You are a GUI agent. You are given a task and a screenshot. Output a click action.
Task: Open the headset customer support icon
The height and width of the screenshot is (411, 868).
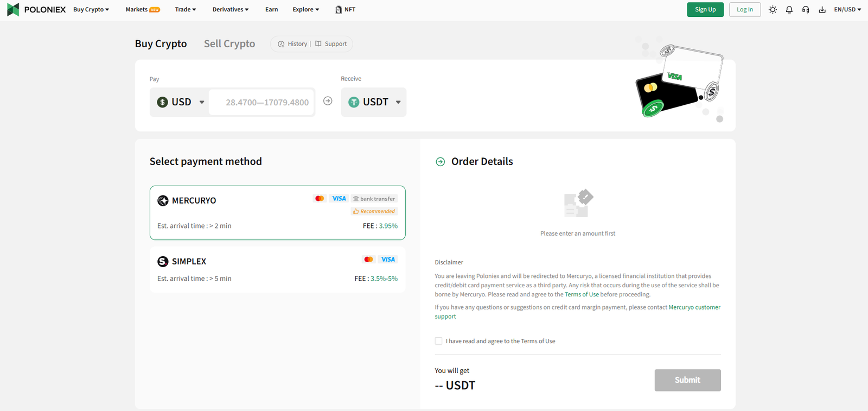[x=806, y=10]
